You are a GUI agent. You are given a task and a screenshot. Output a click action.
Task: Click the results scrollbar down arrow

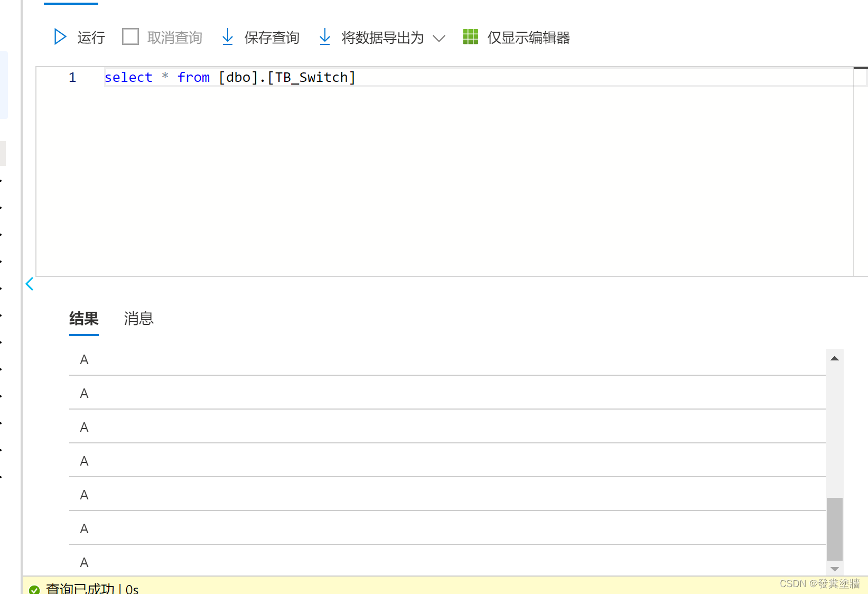pos(835,569)
